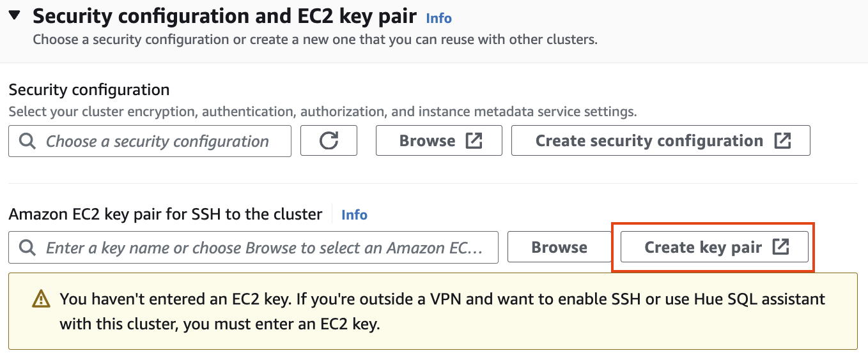Click the external link icon on security Browse
This screenshot has width=868, height=360.
click(474, 141)
